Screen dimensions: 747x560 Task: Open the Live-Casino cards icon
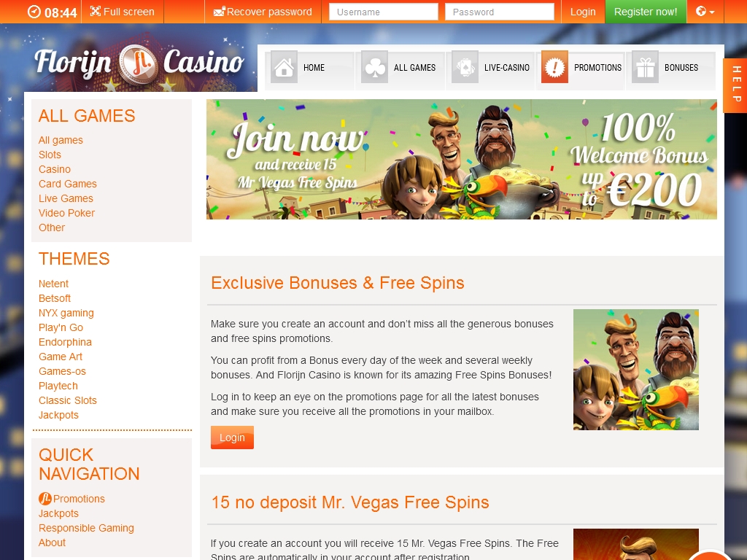[x=465, y=67]
